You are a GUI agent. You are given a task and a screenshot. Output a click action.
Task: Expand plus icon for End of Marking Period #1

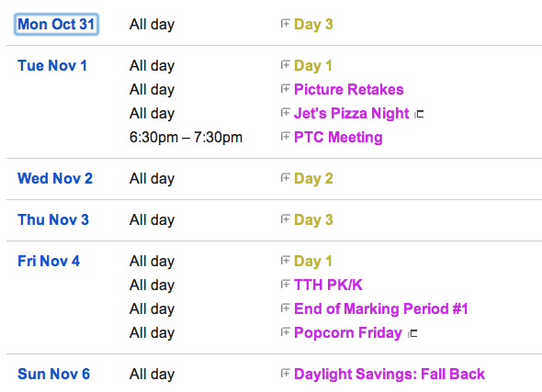[285, 308]
